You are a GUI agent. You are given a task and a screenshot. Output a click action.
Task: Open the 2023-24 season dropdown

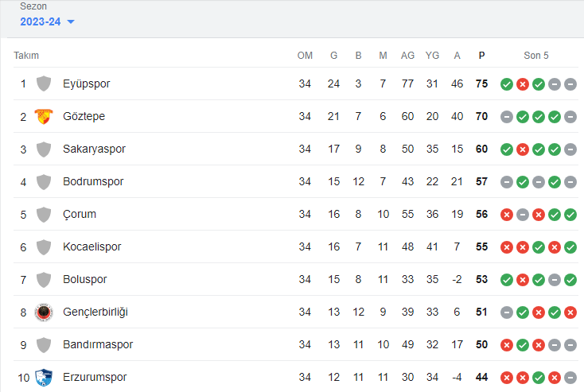coord(47,21)
